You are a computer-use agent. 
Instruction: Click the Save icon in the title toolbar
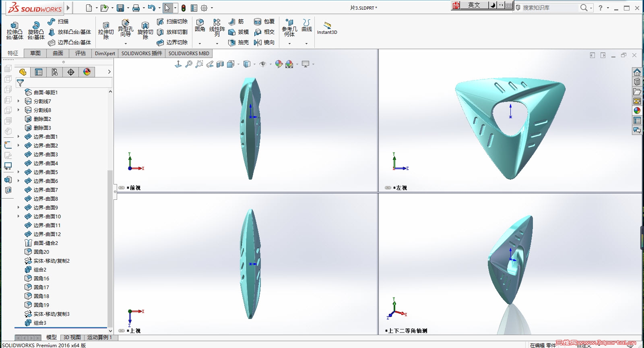120,8
